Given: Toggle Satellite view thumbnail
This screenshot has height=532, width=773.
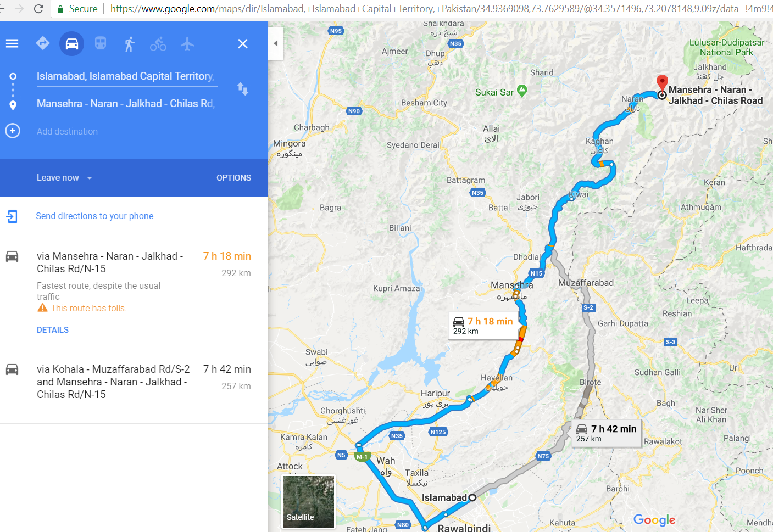Looking at the screenshot, I should point(308,502).
